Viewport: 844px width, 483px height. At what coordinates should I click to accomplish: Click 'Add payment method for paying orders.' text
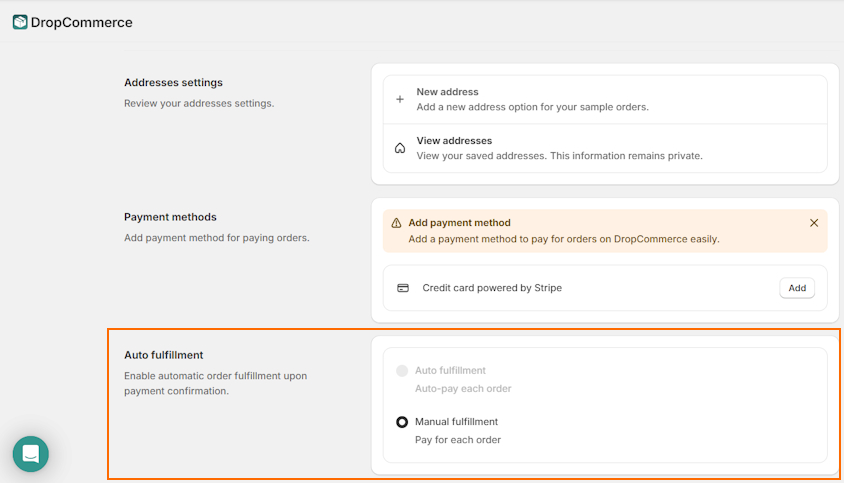tap(217, 238)
